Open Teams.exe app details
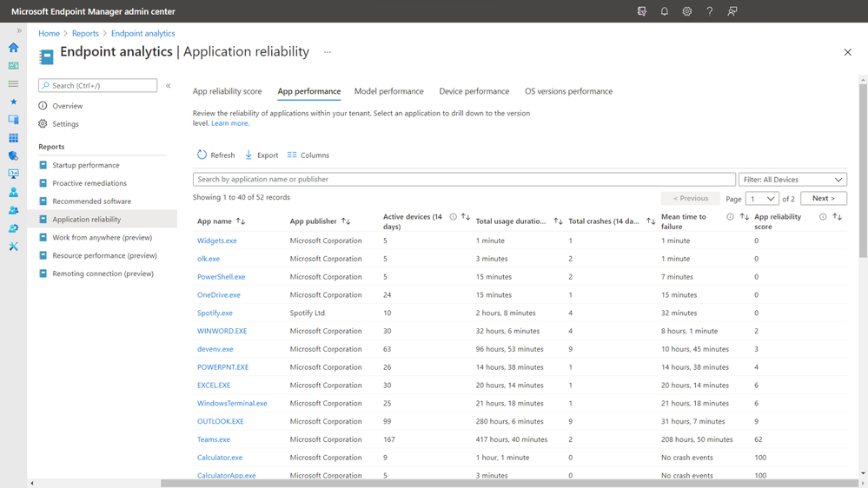 pos(214,439)
